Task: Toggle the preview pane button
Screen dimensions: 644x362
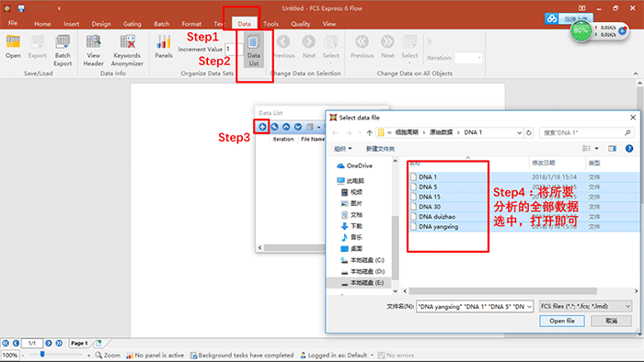Action: pyautogui.click(x=612, y=149)
